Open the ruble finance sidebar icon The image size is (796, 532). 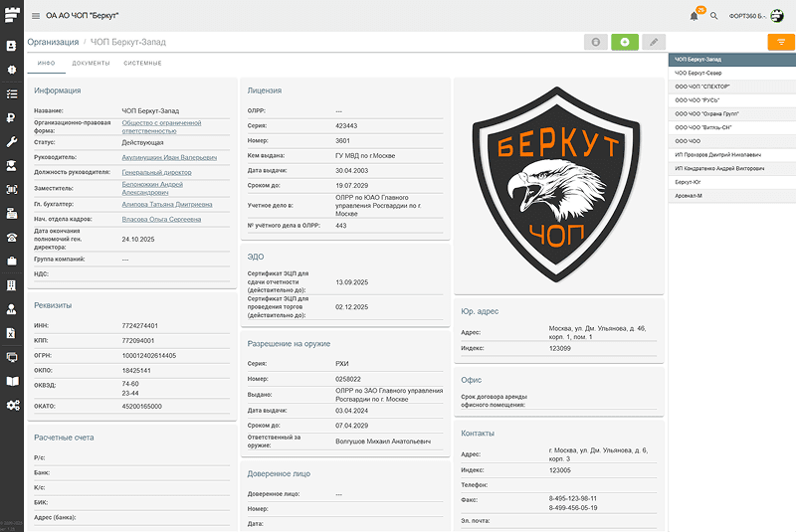12,118
